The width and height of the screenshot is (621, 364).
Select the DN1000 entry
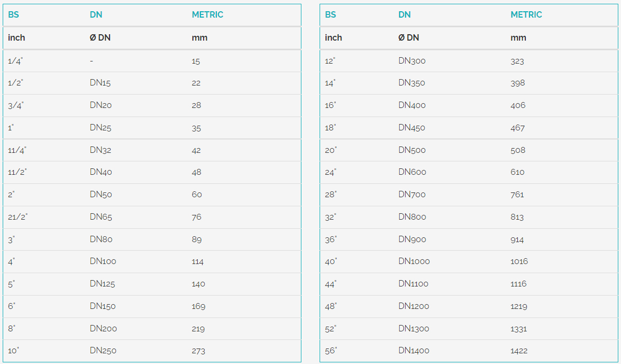click(414, 261)
